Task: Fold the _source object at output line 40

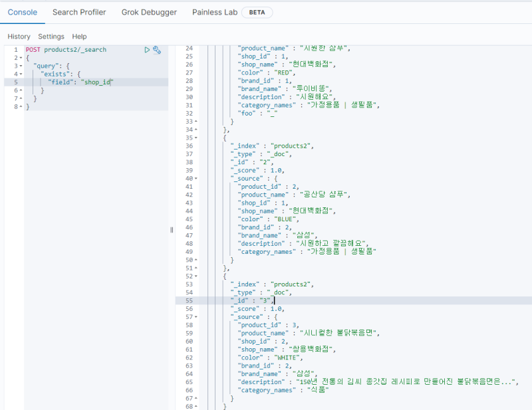Action: [196, 179]
